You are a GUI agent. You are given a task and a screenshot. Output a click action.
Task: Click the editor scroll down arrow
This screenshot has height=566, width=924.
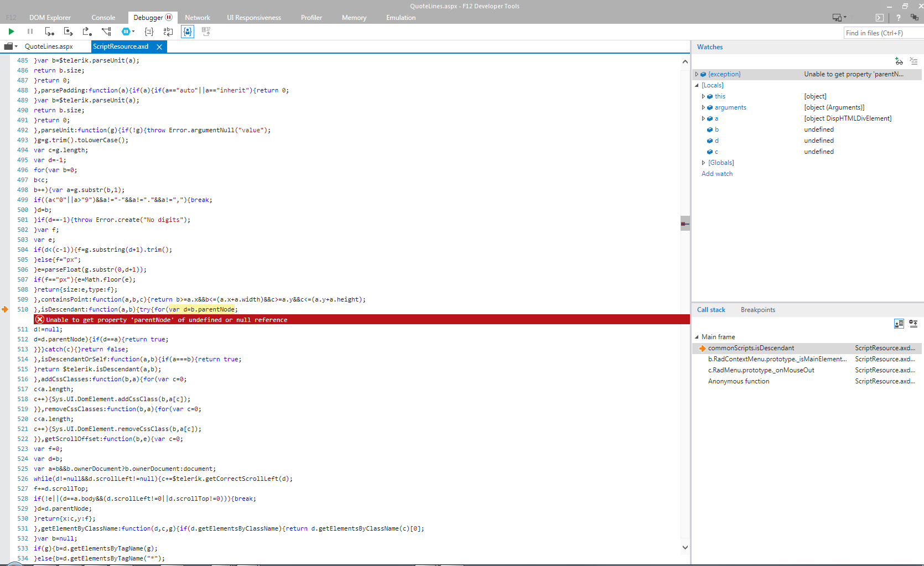685,548
